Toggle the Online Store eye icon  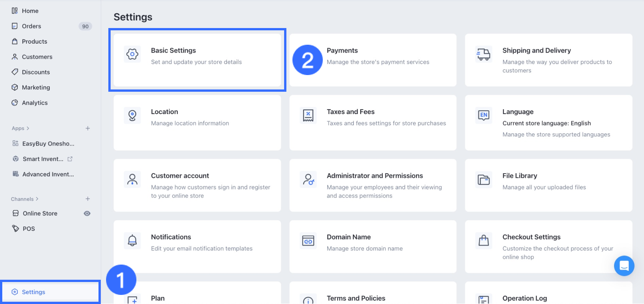point(87,213)
